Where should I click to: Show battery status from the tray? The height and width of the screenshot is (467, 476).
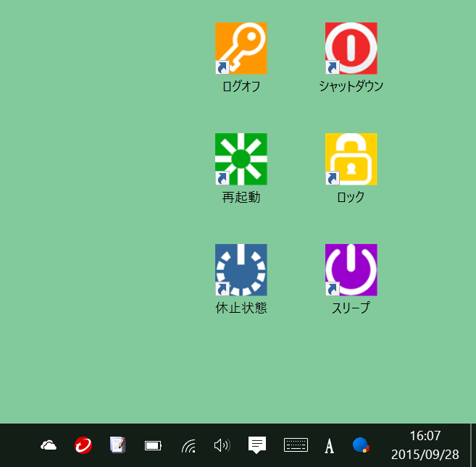pyautogui.click(x=153, y=446)
